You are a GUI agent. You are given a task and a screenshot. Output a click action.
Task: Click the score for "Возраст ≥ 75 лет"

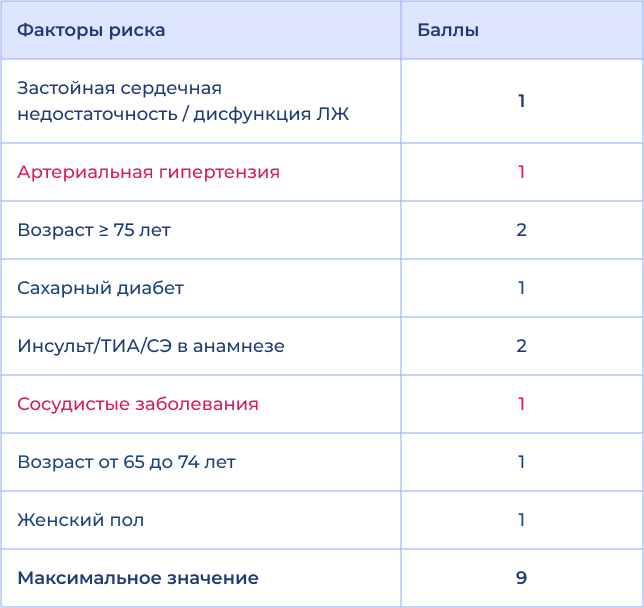point(521,230)
